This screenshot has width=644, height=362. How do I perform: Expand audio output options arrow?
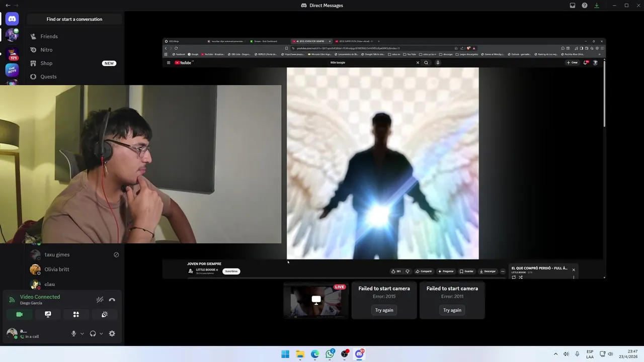tap(101, 333)
